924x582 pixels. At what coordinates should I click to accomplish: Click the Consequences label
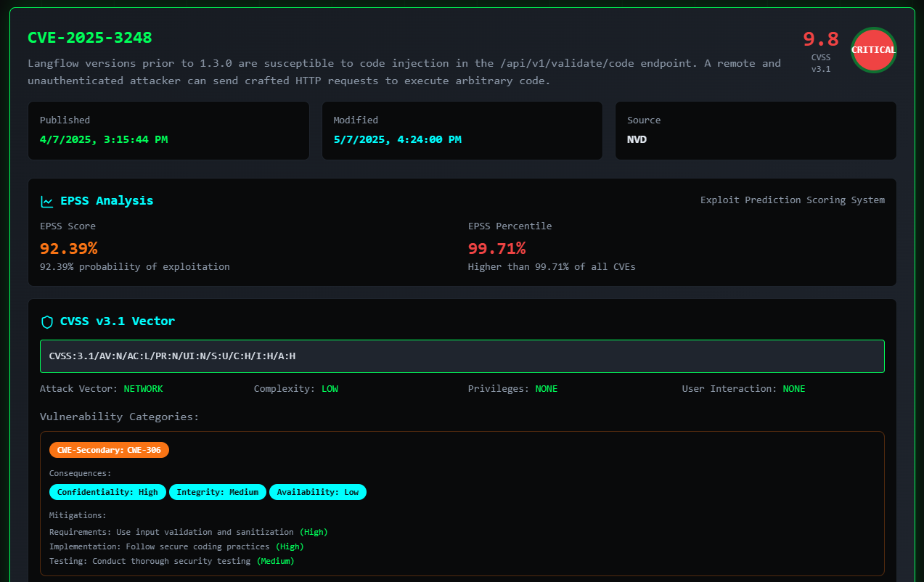click(x=81, y=473)
